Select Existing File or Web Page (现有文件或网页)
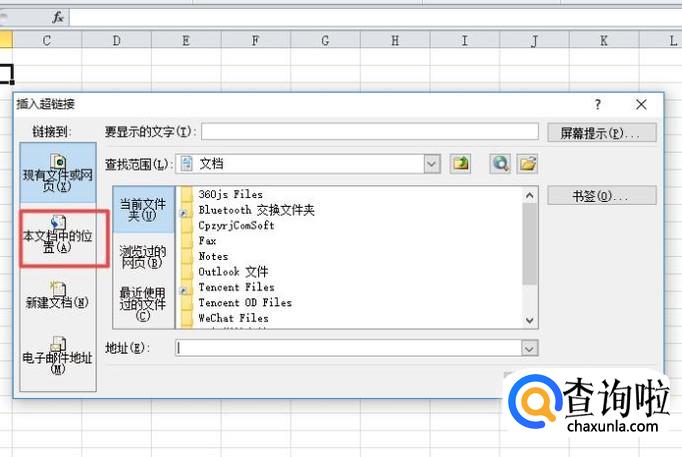682x457 pixels. coord(58,173)
